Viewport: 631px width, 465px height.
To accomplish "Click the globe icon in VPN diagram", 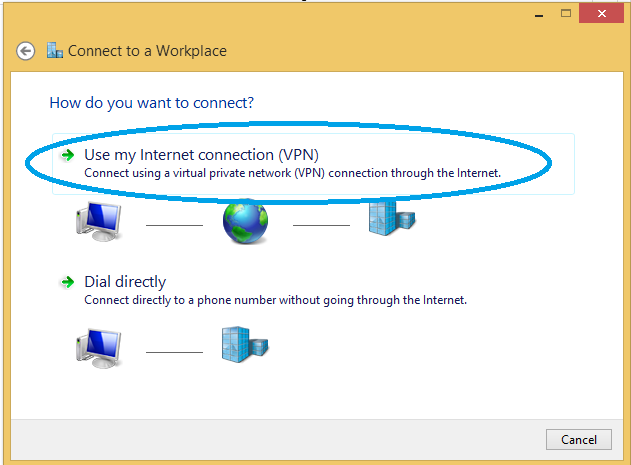I will pyautogui.click(x=245, y=221).
